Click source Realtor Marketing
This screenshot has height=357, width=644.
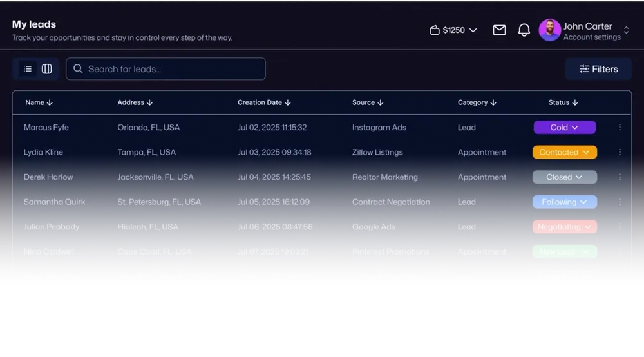[x=385, y=177]
